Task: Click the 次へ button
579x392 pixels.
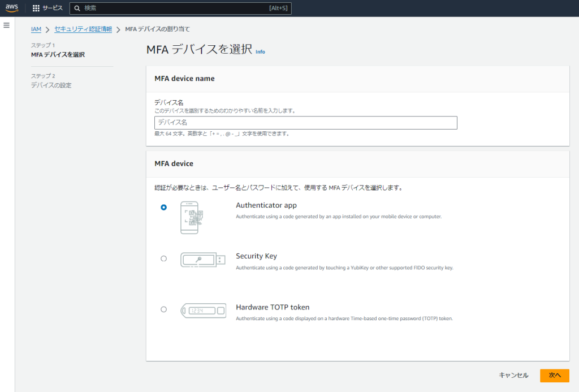Action: coord(554,376)
